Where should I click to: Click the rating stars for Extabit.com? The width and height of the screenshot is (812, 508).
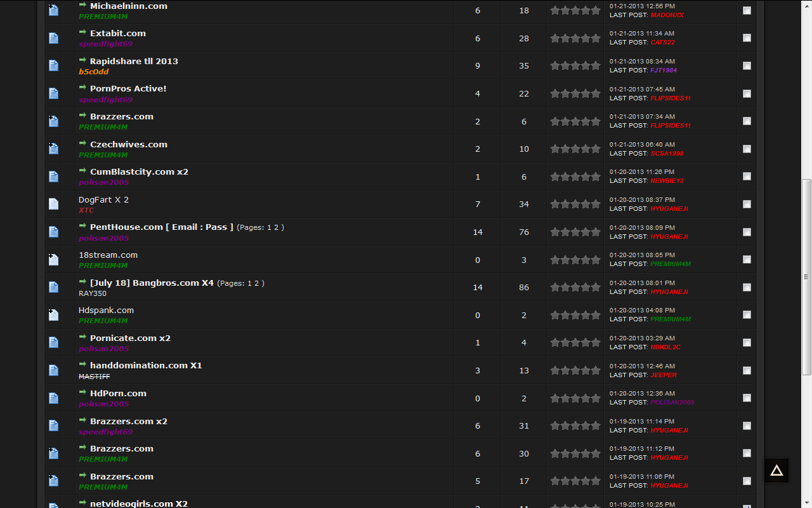(x=575, y=38)
